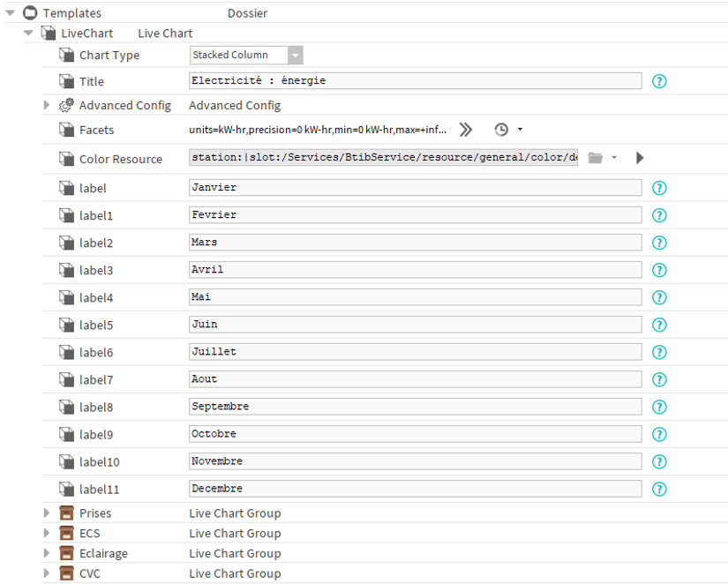
Task: Collapse the Templates folder tree
Action: click(x=11, y=13)
